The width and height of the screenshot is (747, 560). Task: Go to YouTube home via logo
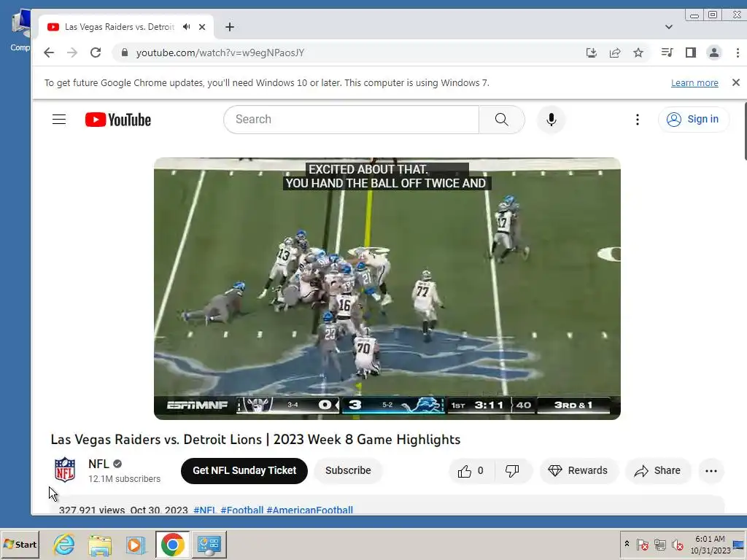coord(118,120)
